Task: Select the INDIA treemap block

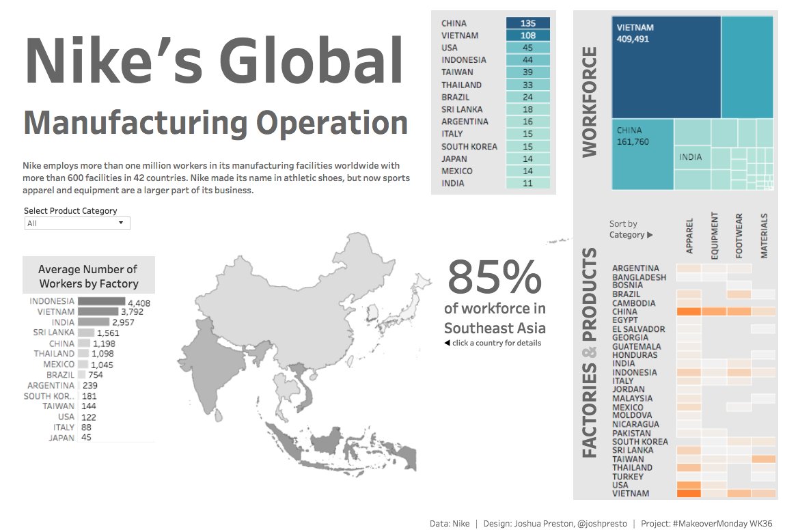Action: tap(692, 158)
